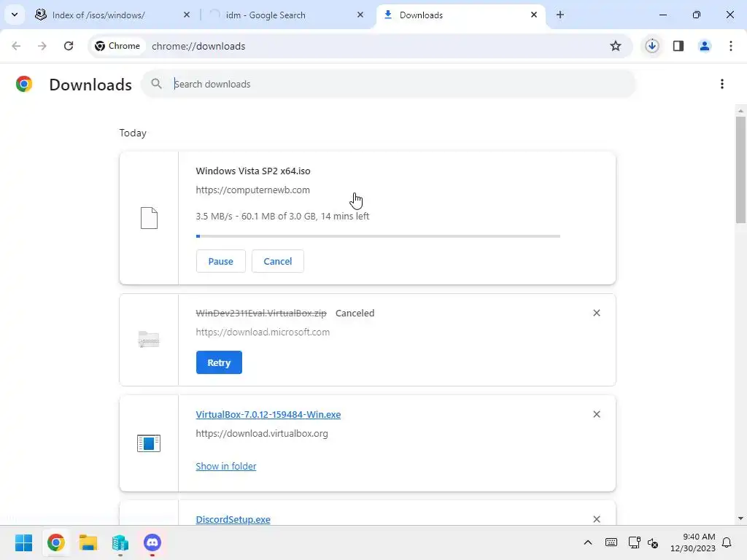Screen dimensions: 747x560
Task: Click the scrollbar down arrow
Action: (740, 518)
